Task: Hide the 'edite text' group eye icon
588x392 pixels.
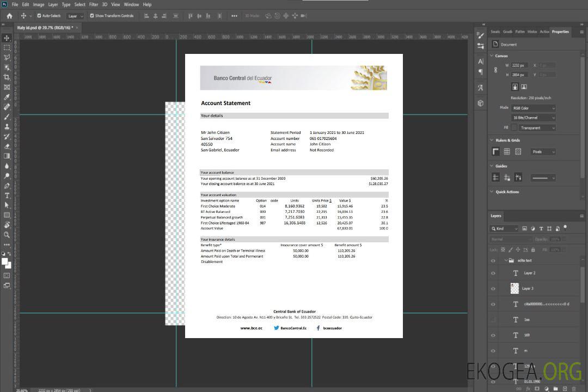Action: pyautogui.click(x=493, y=261)
